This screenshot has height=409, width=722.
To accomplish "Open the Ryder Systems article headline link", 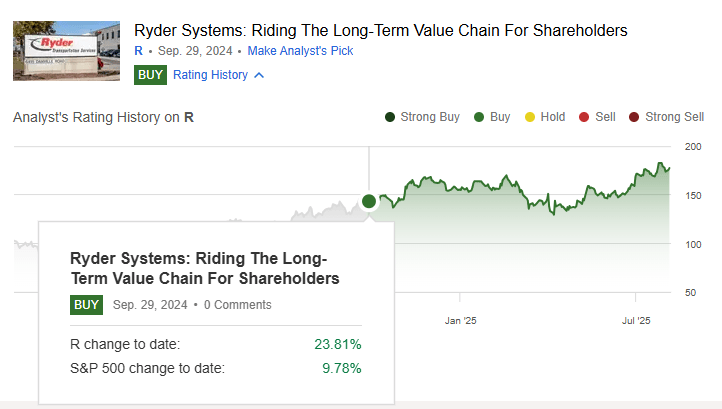I will 381,30.
